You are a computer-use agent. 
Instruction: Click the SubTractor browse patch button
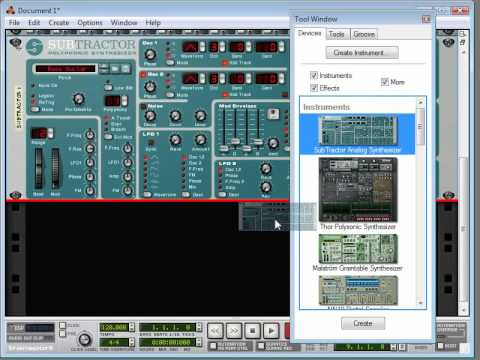click(x=115, y=69)
